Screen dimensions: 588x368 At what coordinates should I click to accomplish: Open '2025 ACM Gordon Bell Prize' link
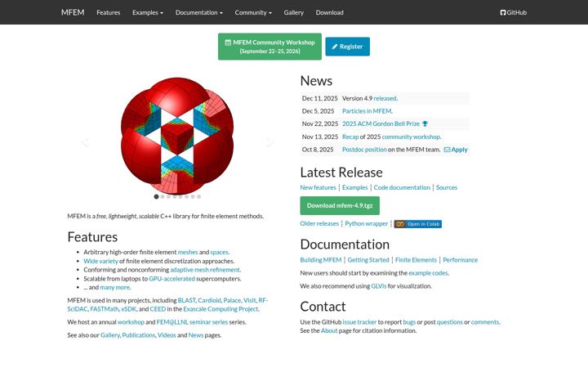pos(381,123)
